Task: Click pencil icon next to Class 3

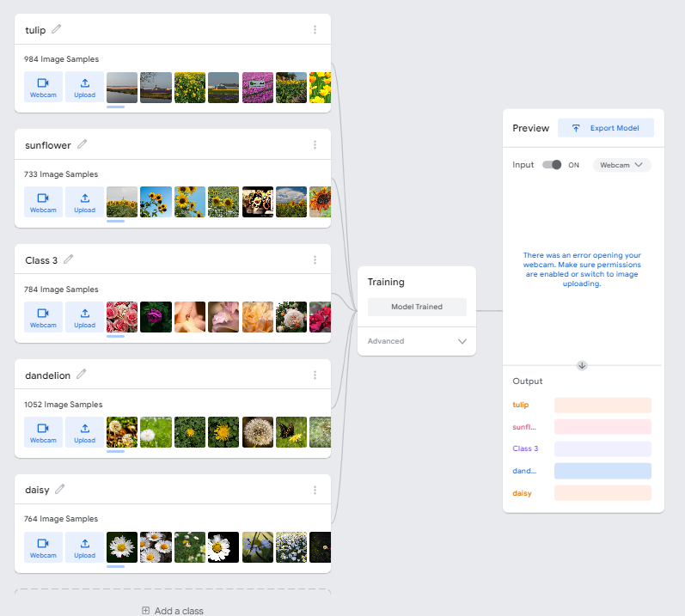Action: [x=68, y=259]
